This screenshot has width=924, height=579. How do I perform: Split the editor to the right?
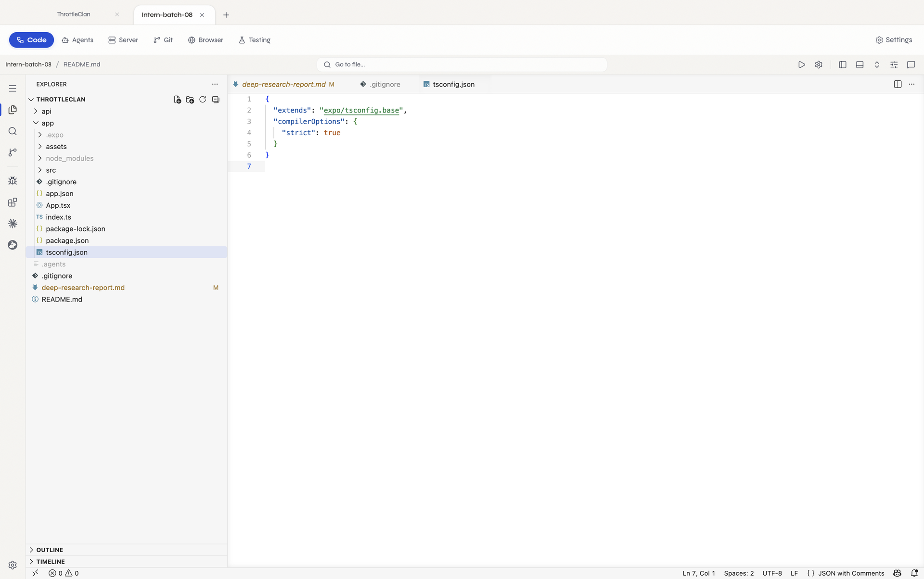(898, 84)
